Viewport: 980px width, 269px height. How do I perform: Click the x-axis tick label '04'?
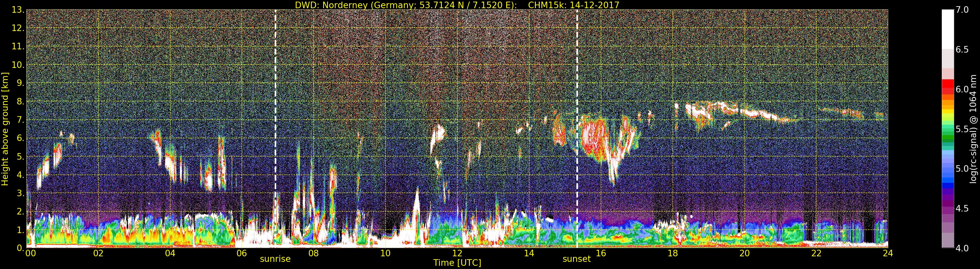(170, 253)
